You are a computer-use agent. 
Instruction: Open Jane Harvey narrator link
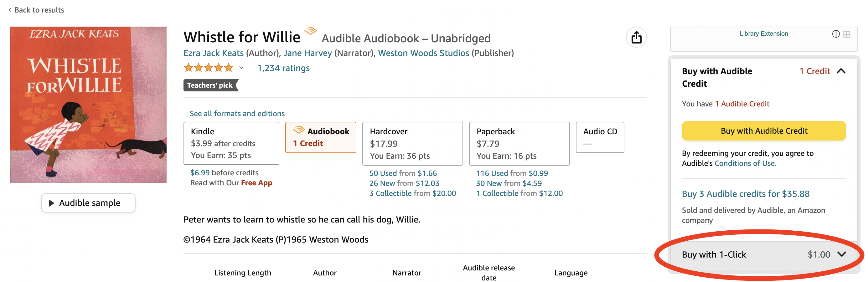[x=307, y=53]
